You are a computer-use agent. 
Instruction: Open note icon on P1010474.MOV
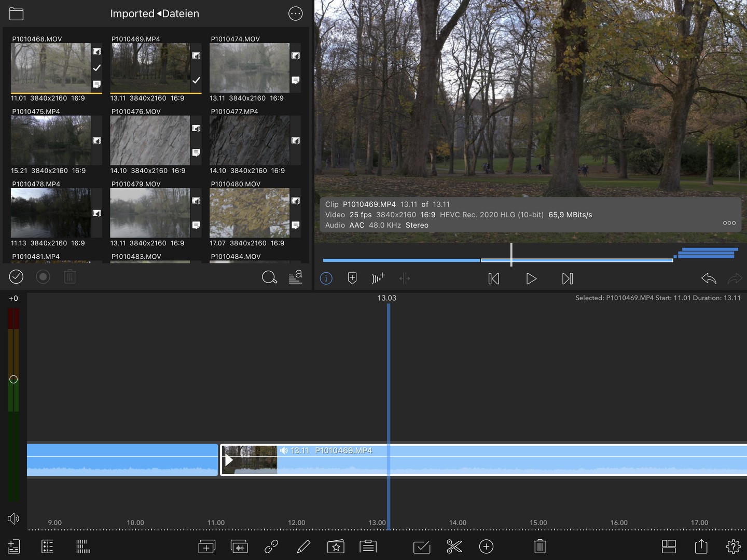click(x=296, y=80)
